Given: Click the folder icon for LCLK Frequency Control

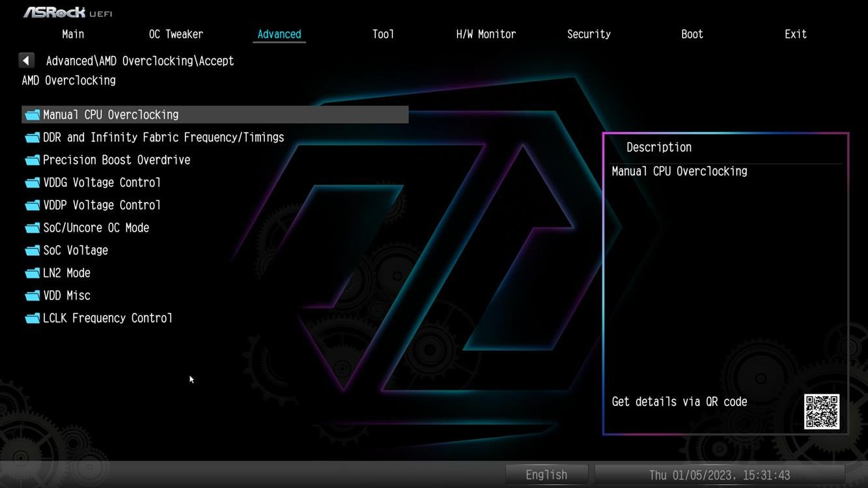Looking at the screenshot, I should 33,319.
